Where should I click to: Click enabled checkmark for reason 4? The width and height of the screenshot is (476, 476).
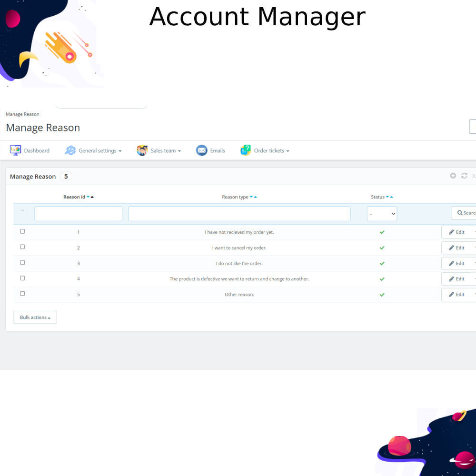point(382,279)
